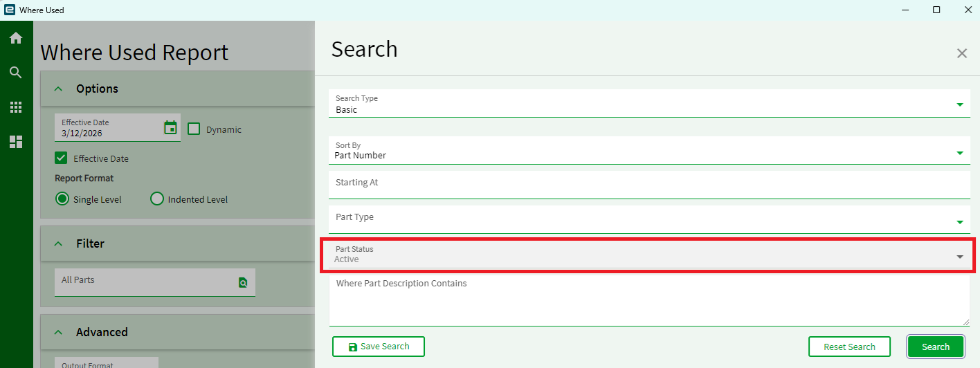
Task: Open the Effective Date calendar picker
Action: tap(170, 127)
